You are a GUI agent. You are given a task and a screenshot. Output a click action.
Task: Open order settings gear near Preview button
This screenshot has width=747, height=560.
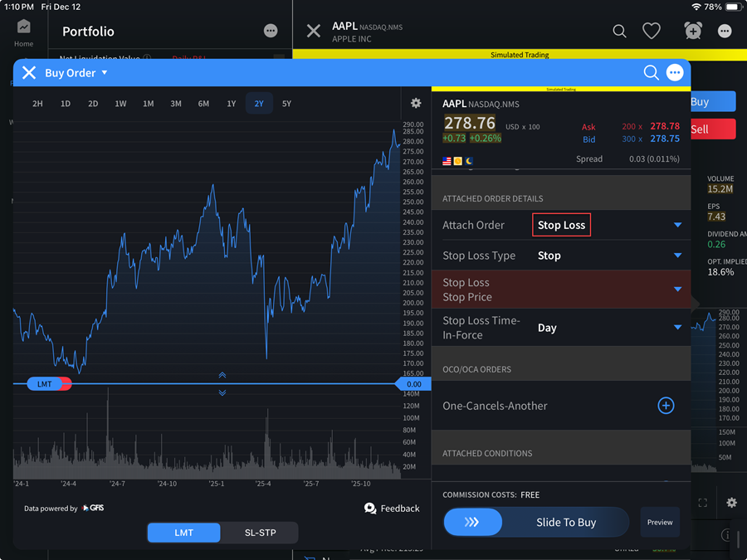pyautogui.click(x=731, y=503)
